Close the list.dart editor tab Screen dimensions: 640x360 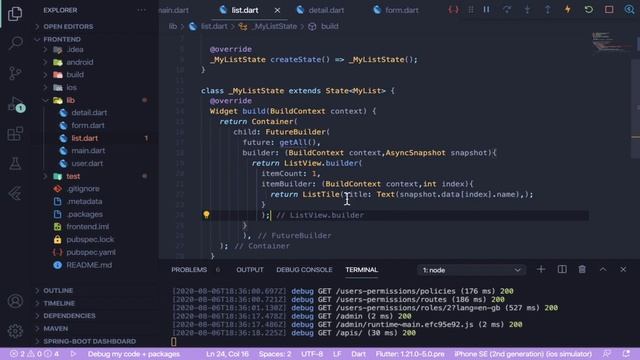pyautogui.click(x=277, y=10)
